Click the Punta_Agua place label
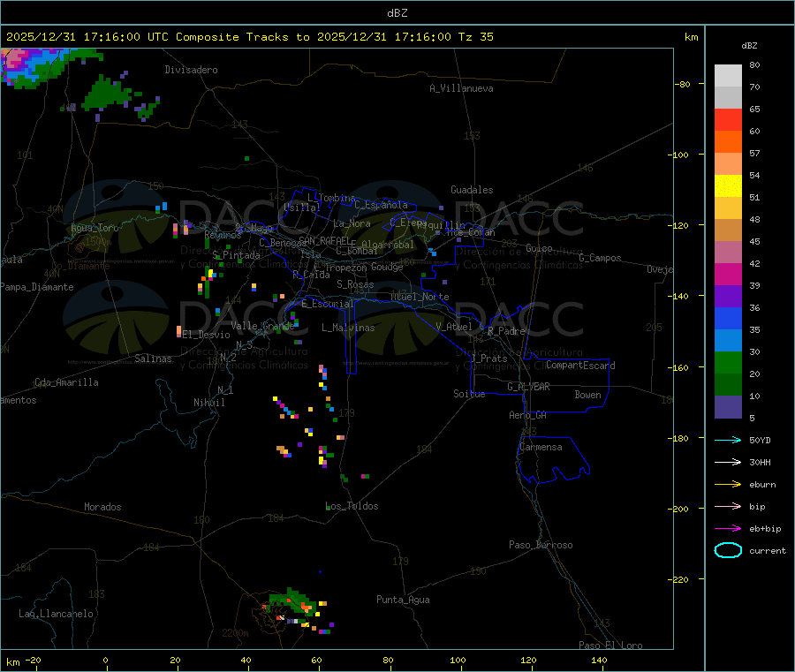 click(x=403, y=600)
